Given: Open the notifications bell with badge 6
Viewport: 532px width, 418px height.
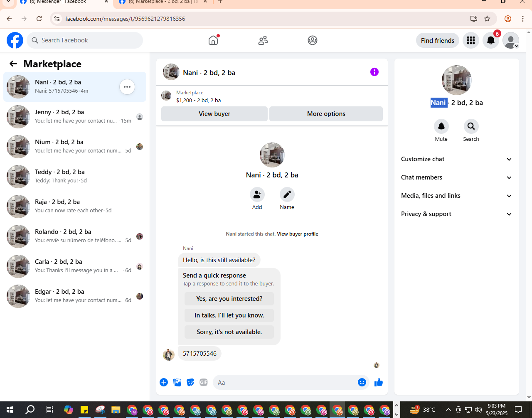Looking at the screenshot, I should 491,40.
